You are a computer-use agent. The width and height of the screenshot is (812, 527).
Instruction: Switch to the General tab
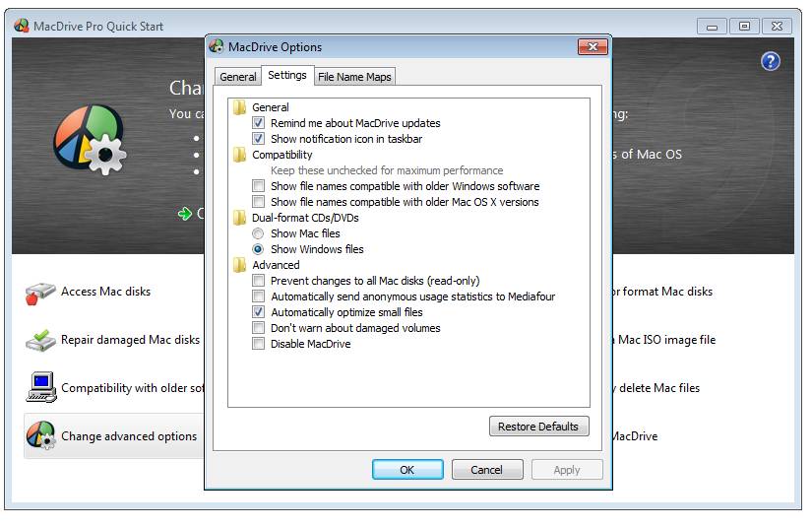[x=238, y=77]
